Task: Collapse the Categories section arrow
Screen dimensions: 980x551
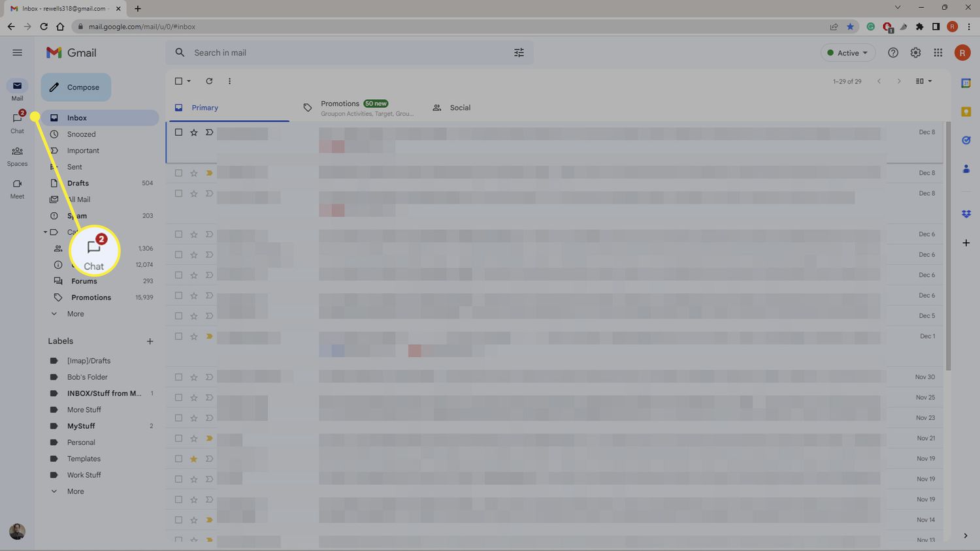Action: (x=46, y=232)
